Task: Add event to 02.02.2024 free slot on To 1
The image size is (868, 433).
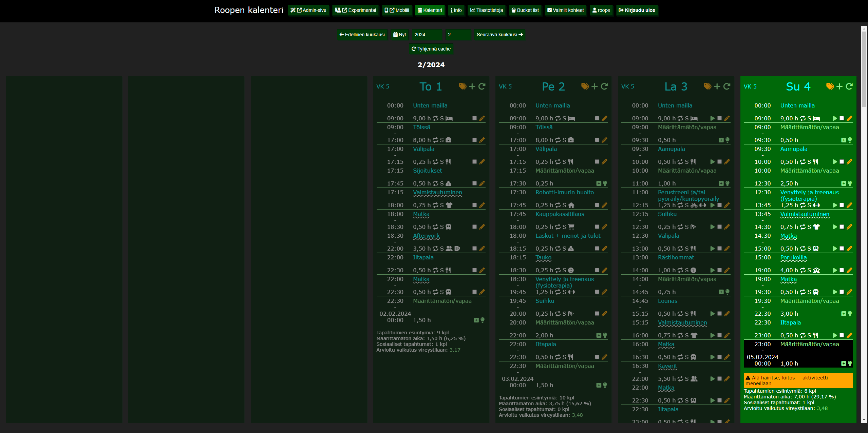Action: coord(476,320)
